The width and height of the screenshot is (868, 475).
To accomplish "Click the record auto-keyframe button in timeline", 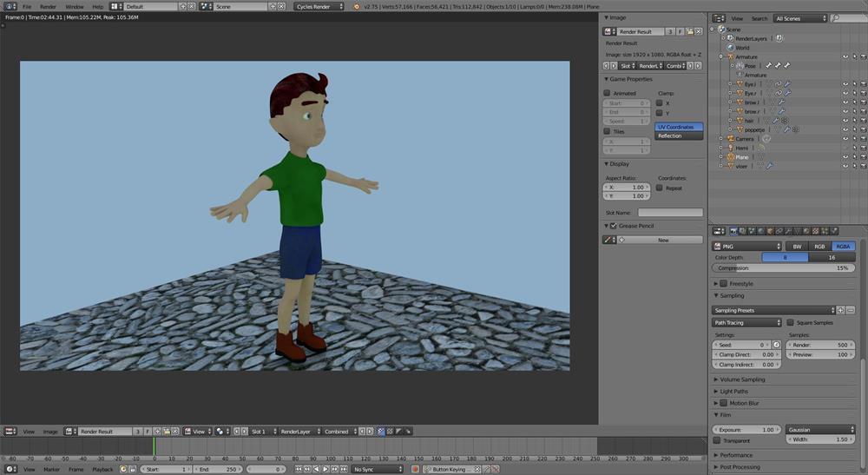I will pyautogui.click(x=415, y=469).
